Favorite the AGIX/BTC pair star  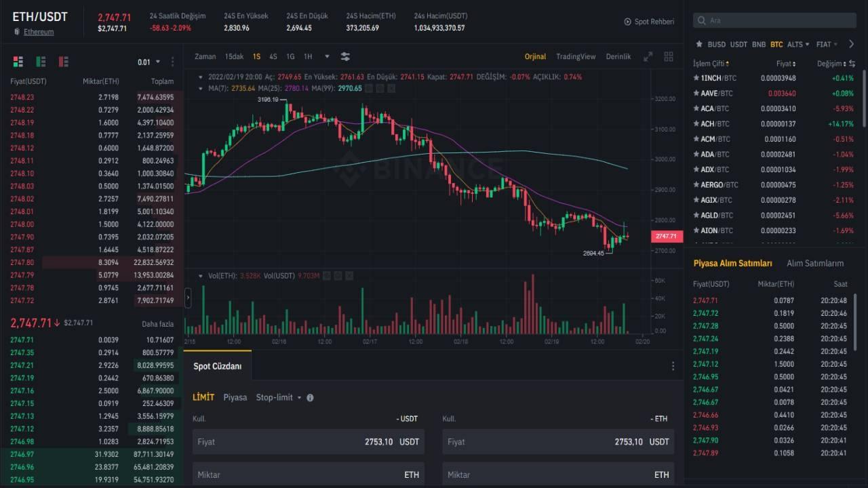(696, 200)
